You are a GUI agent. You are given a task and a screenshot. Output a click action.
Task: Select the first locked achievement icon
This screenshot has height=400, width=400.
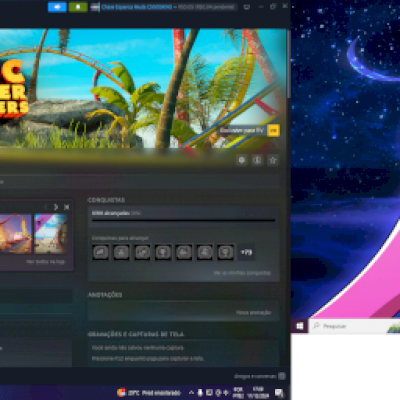(x=100, y=252)
